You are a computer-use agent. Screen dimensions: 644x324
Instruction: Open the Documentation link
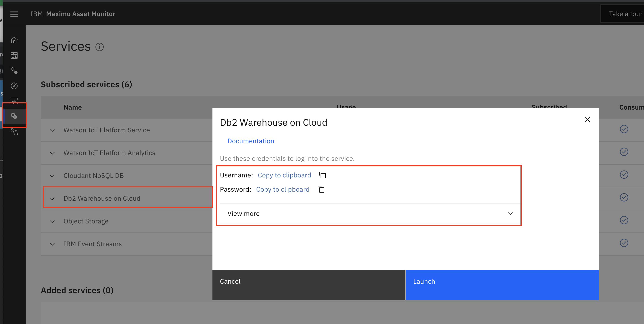[251, 141]
